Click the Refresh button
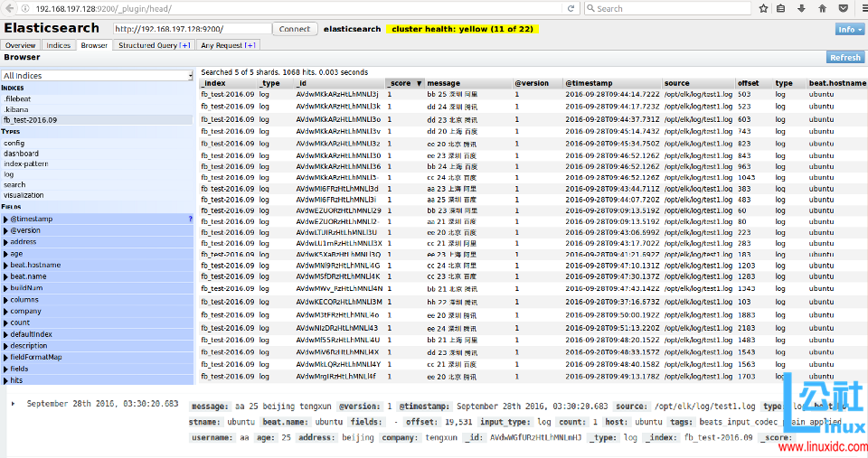Screen dimensions: 868x458 coord(845,57)
